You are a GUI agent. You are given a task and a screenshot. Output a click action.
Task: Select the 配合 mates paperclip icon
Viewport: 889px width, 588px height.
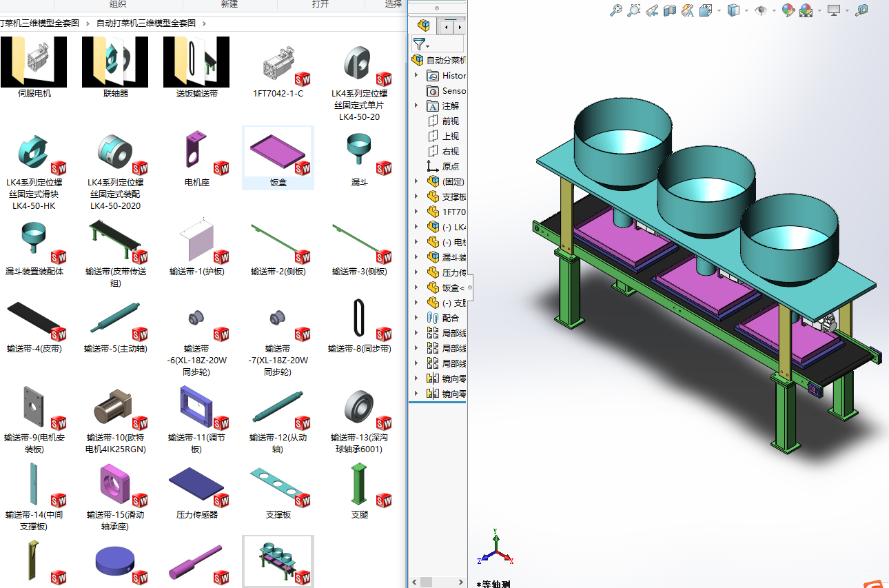(x=433, y=318)
